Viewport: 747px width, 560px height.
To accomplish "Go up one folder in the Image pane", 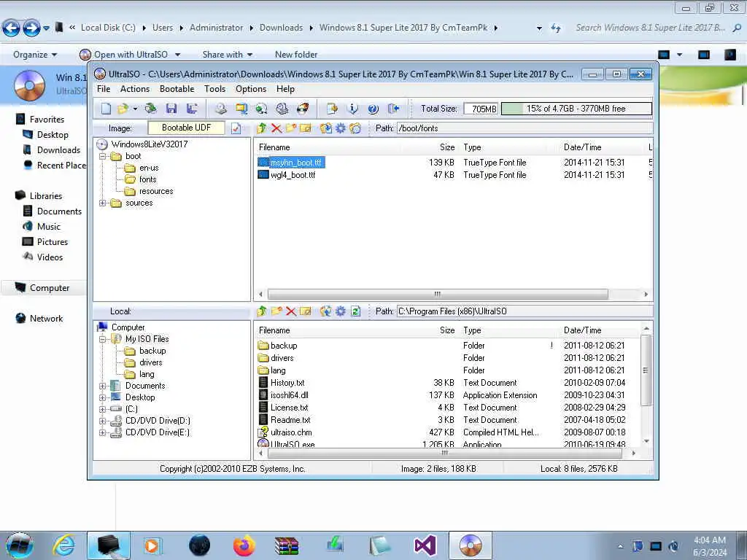I will (262, 128).
